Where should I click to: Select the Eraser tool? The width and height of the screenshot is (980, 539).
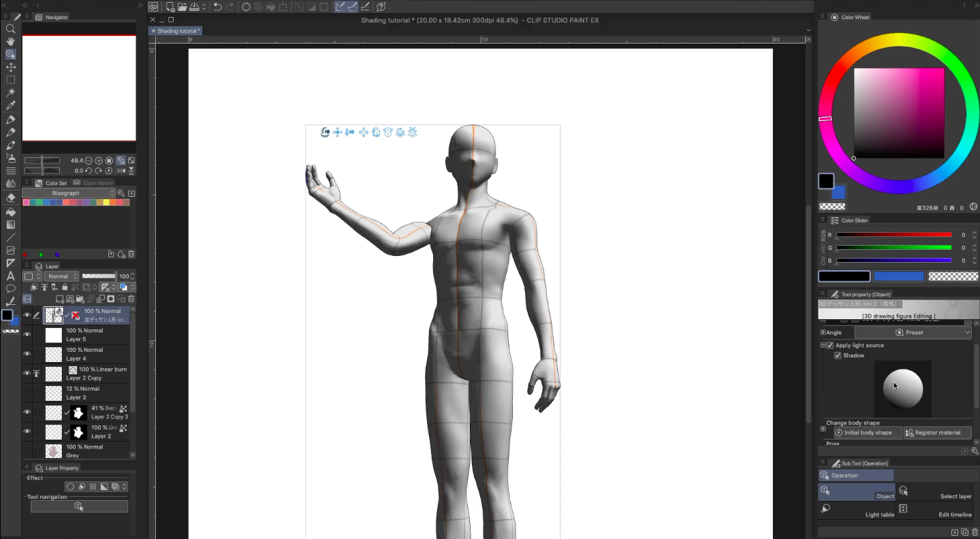click(x=11, y=198)
